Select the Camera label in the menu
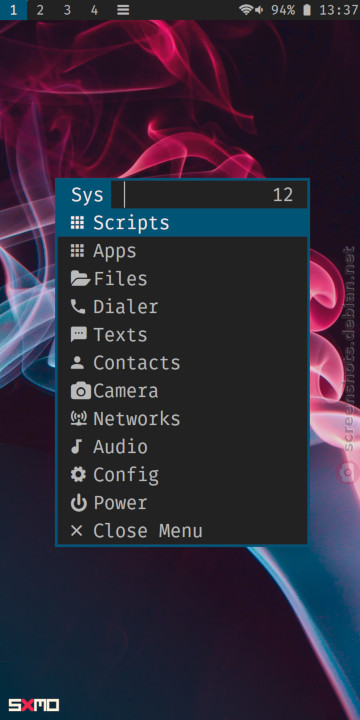 coord(126,391)
